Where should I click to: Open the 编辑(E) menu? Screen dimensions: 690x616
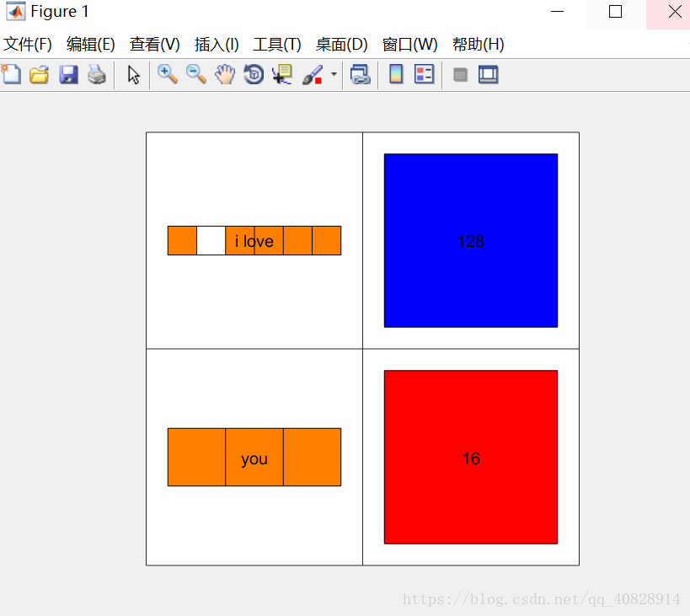[x=91, y=45]
